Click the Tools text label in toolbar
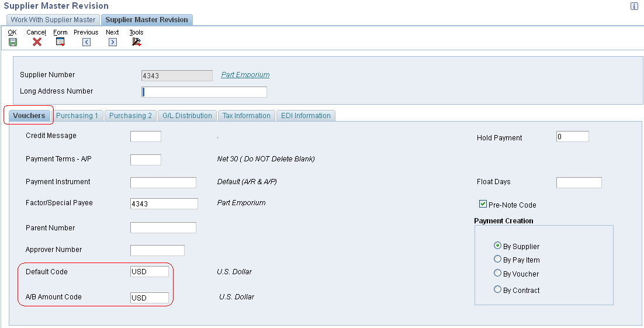 tap(136, 32)
